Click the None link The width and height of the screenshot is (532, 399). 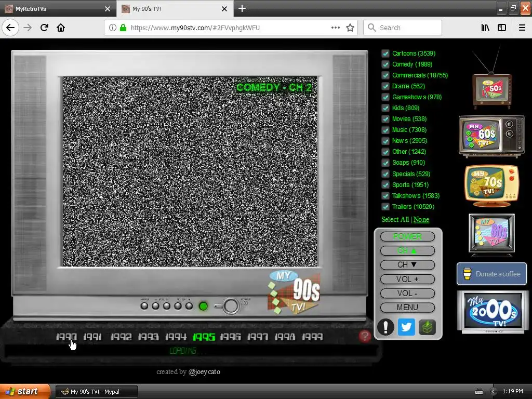tap(421, 220)
